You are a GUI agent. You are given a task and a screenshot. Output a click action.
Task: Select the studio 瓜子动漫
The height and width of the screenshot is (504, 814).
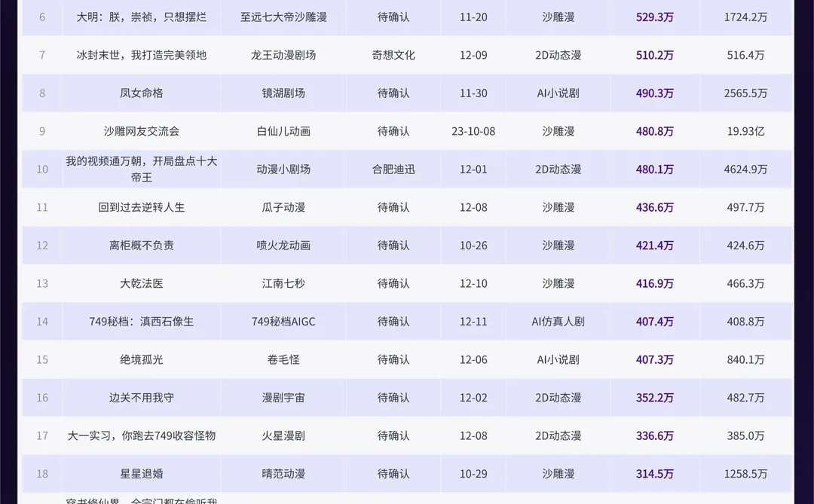[283, 207]
